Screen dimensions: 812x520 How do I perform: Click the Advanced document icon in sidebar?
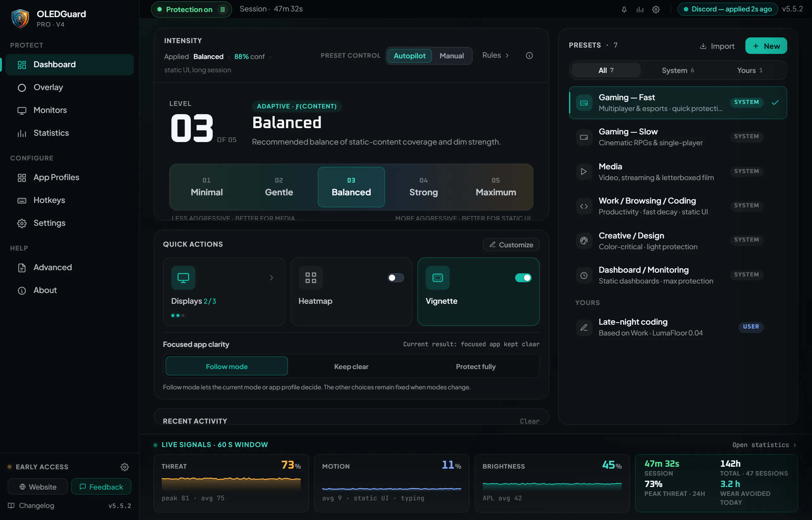click(22, 268)
